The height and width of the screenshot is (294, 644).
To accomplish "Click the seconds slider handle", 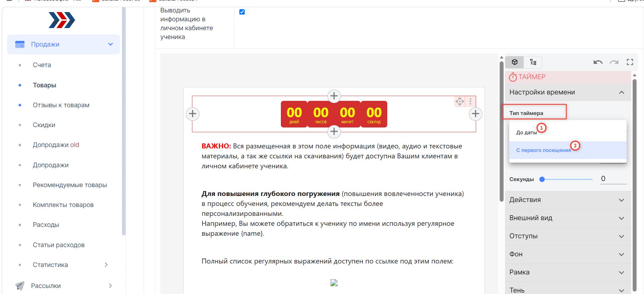I will [542, 179].
